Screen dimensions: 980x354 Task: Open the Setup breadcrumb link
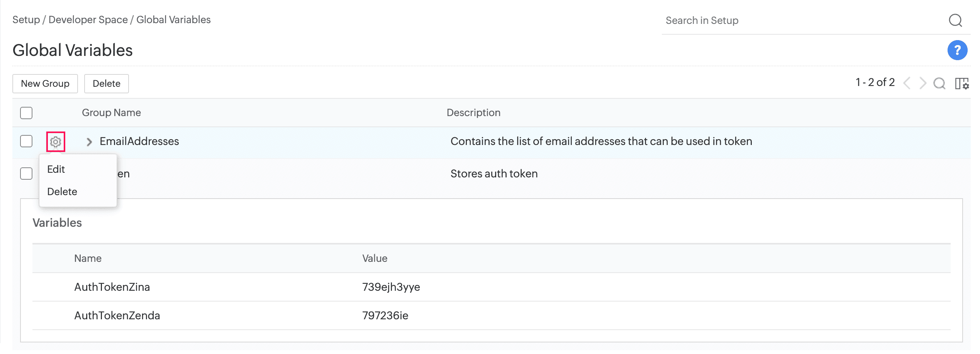26,20
